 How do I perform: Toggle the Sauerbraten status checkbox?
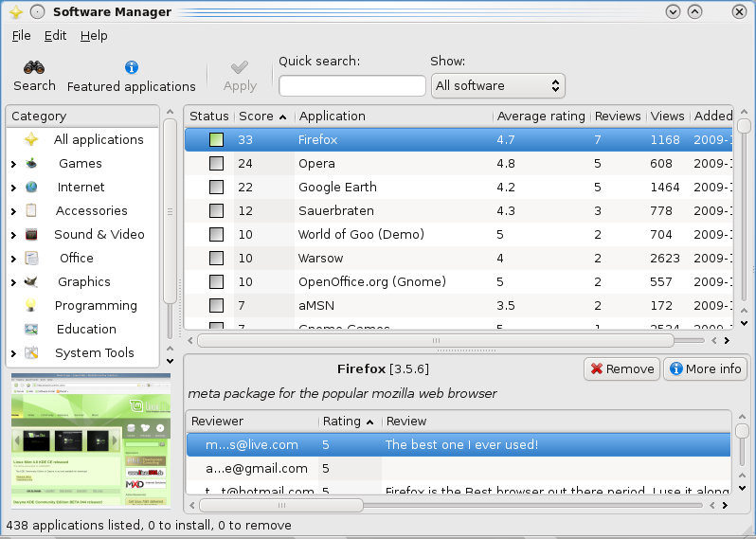click(x=216, y=210)
